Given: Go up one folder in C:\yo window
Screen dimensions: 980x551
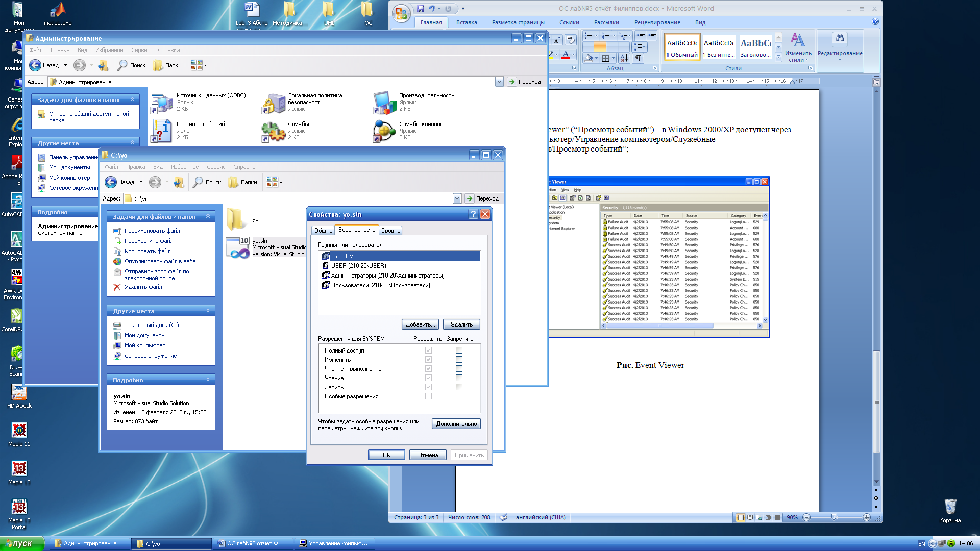Looking at the screenshot, I should [178, 182].
